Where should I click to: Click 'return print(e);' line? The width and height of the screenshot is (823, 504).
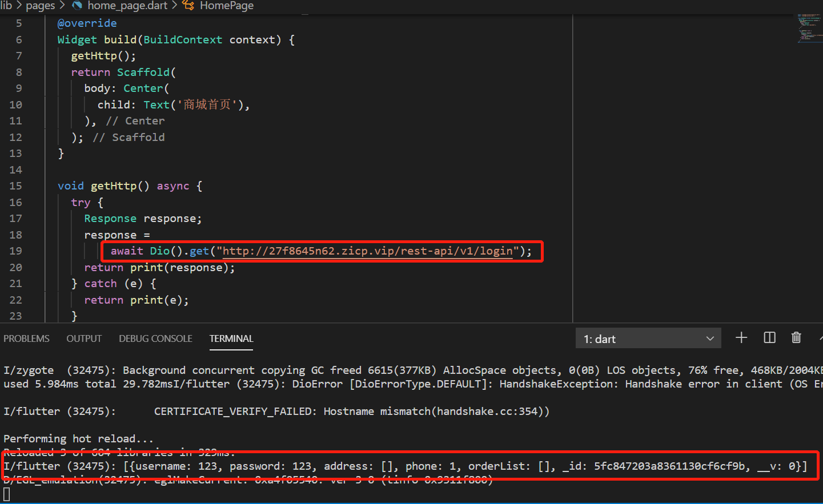pos(137,300)
